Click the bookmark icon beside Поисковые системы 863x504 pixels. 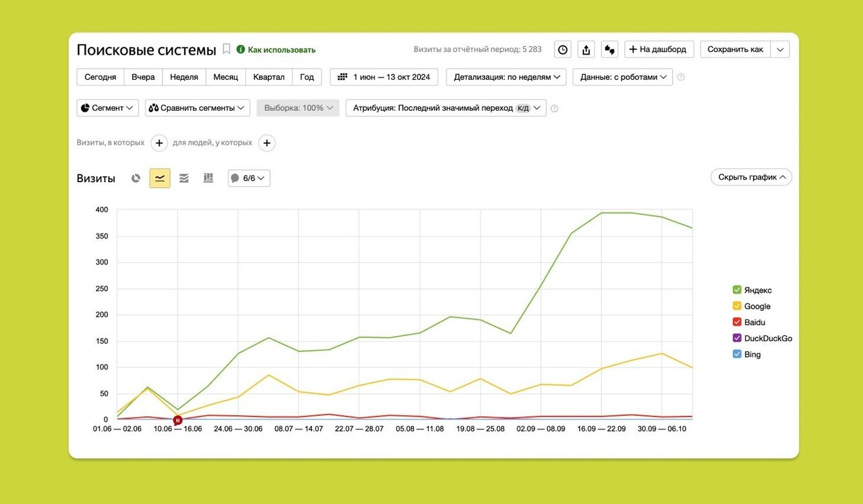(226, 49)
